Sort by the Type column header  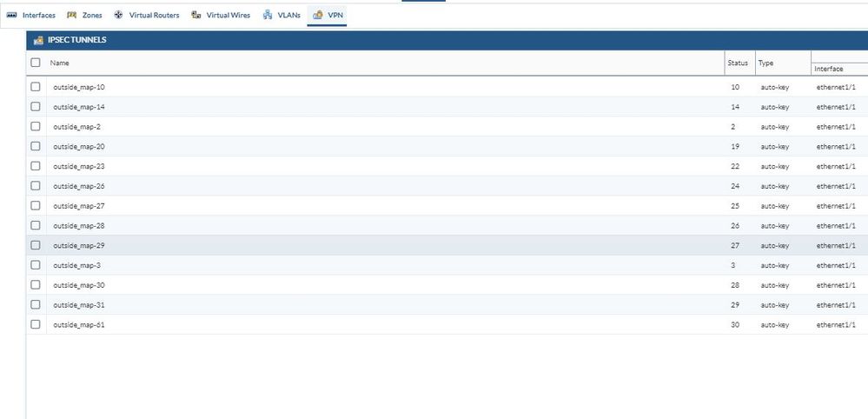[765, 63]
